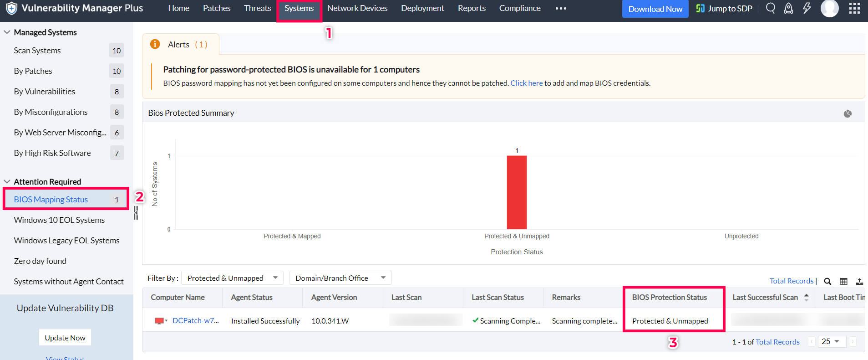Image resolution: width=868 pixels, height=360 pixels.
Task: Open the Domain/Branch Office dropdown
Action: coord(340,278)
